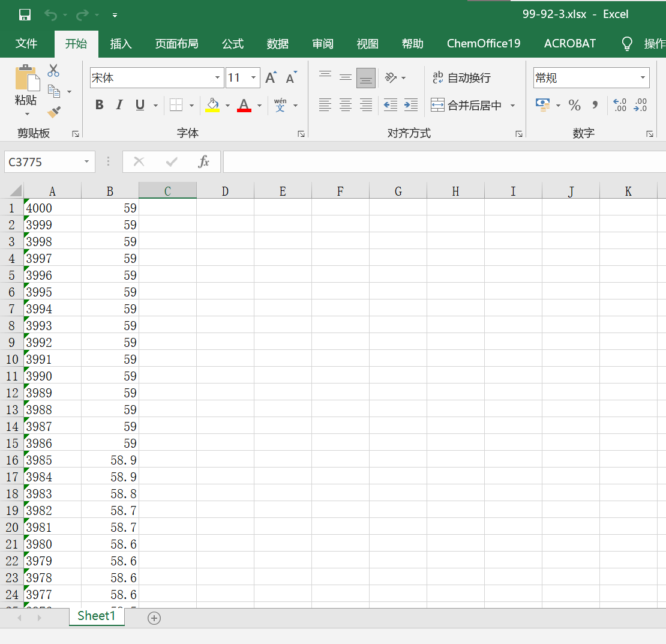Click the Cut (scissors) icon
The width and height of the screenshot is (666, 644).
tap(53, 70)
